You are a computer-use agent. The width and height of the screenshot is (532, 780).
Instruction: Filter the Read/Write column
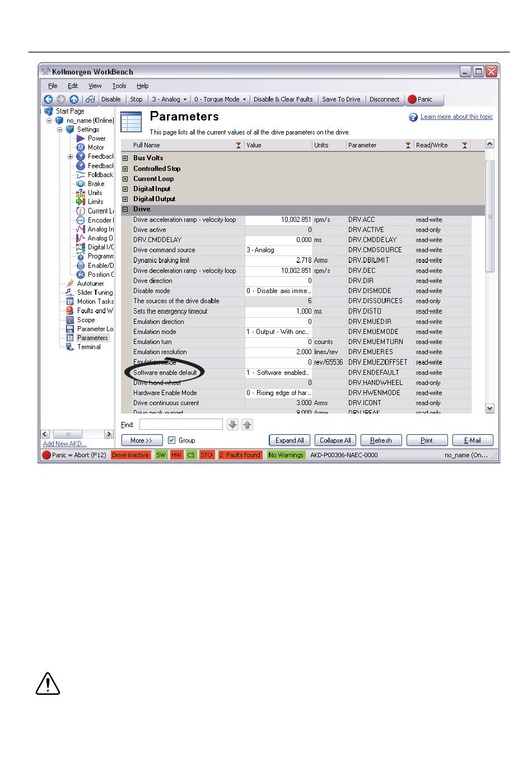click(x=464, y=145)
